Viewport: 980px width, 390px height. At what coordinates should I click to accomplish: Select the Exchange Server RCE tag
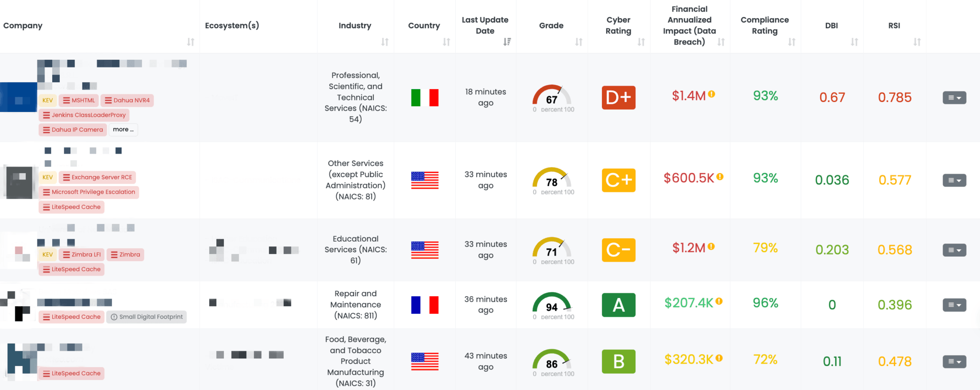(98, 177)
